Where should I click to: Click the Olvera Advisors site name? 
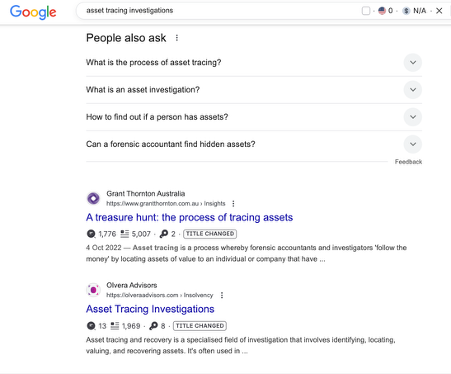tap(132, 285)
